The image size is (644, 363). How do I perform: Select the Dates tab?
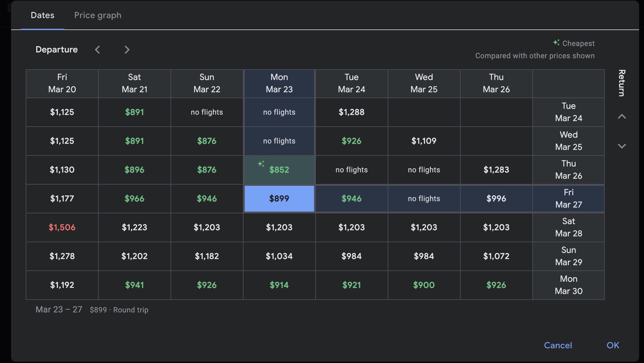point(42,15)
